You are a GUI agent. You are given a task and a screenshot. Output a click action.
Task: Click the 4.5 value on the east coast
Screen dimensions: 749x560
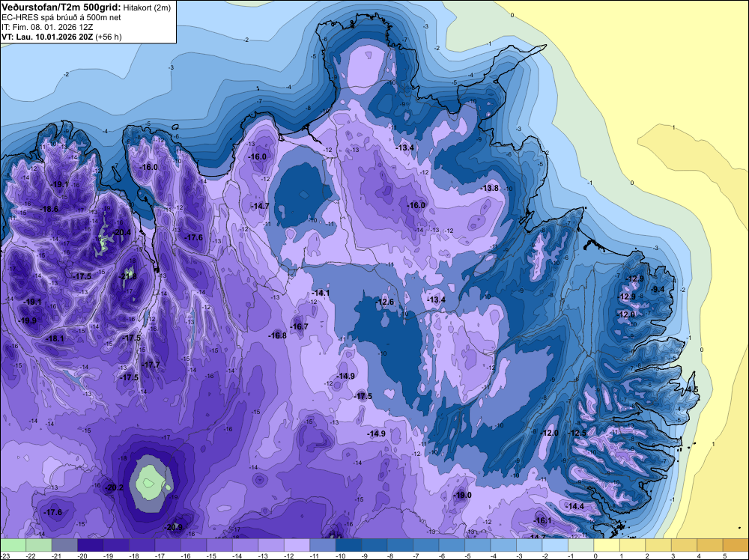[692, 389]
